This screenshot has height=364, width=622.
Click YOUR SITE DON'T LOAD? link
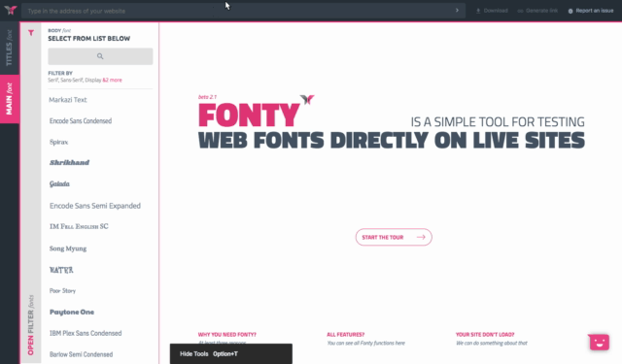pyautogui.click(x=485, y=335)
